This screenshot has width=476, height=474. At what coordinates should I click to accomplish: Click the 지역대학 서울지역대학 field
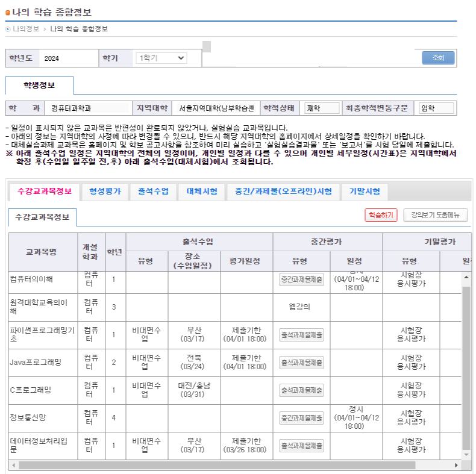click(216, 108)
